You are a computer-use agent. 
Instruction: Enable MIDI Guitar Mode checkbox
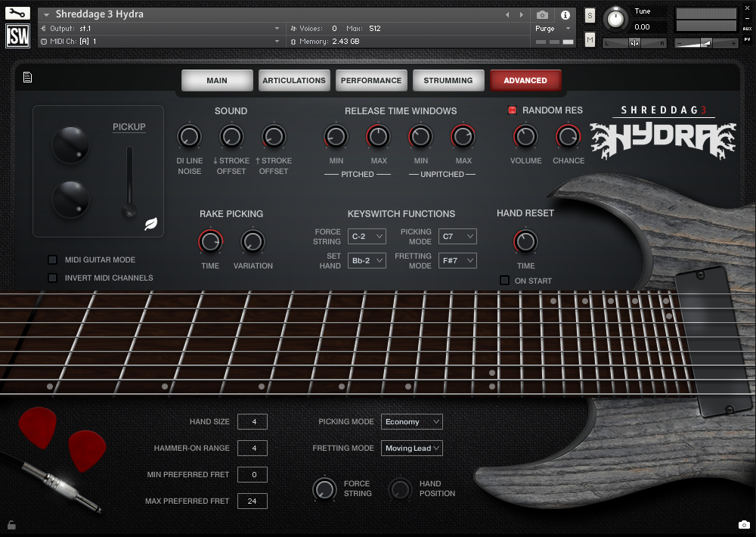pyautogui.click(x=52, y=259)
